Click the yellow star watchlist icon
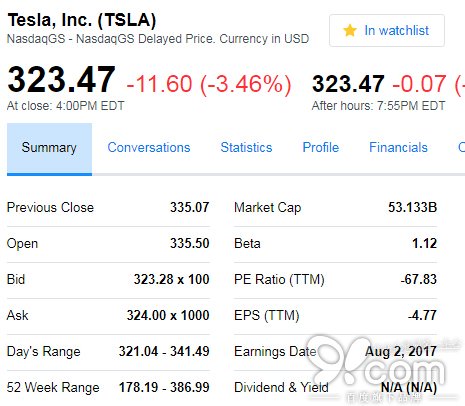The width and height of the screenshot is (465, 406). 350,30
